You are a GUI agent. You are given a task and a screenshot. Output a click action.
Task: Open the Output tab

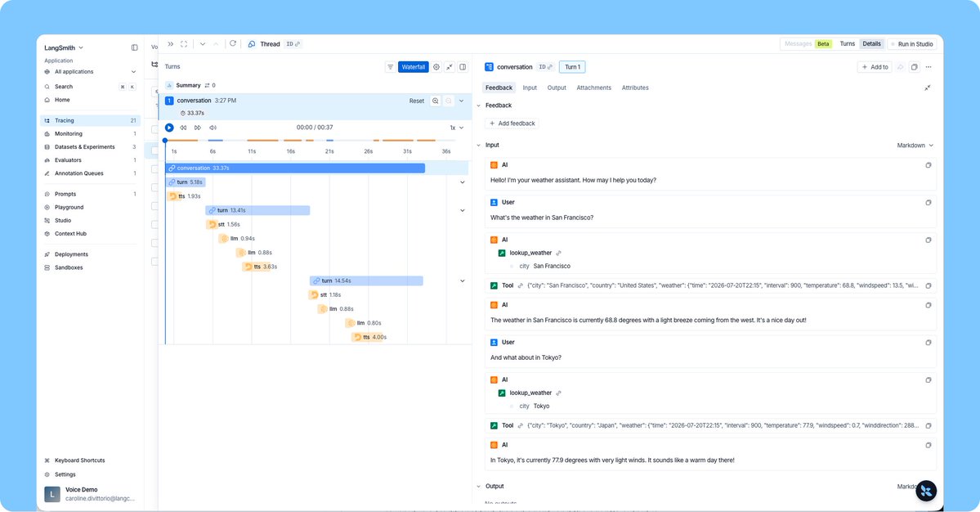557,88
